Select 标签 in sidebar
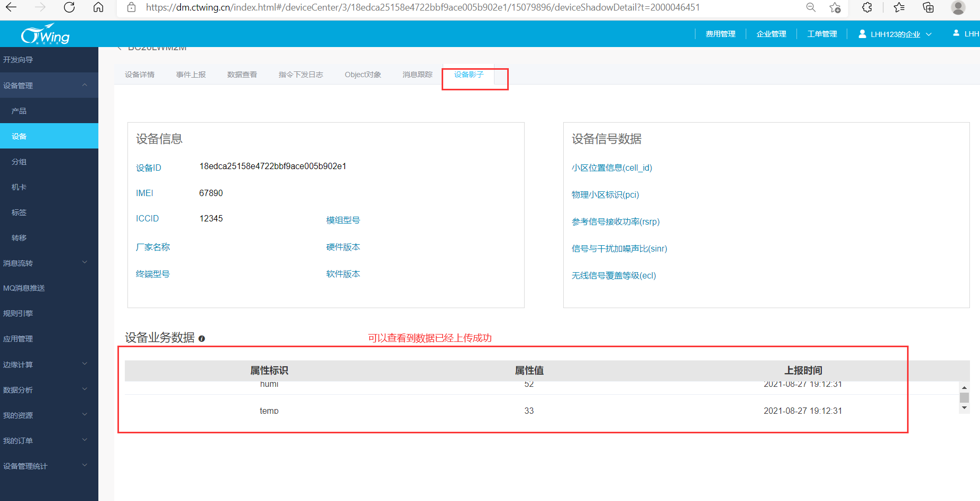 click(x=49, y=212)
